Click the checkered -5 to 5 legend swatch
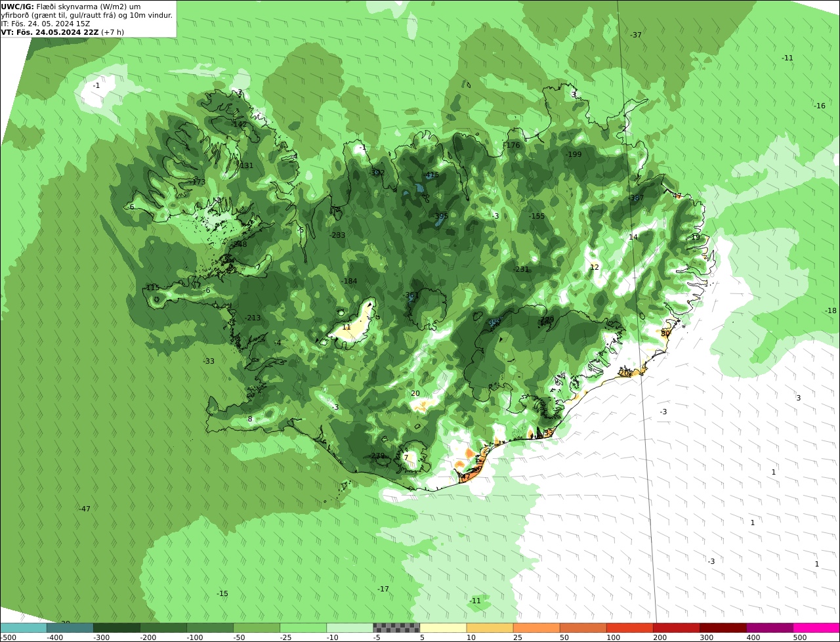 point(396,628)
